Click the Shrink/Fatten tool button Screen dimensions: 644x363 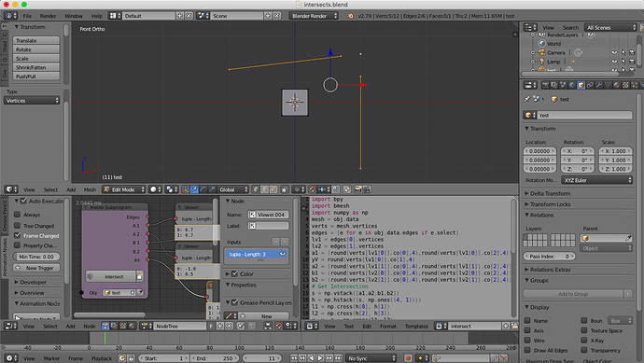pos(36,67)
